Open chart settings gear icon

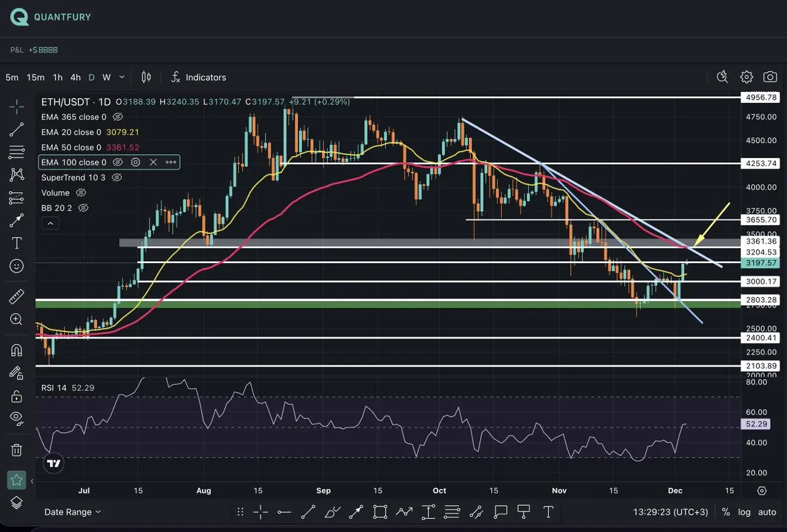point(746,77)
